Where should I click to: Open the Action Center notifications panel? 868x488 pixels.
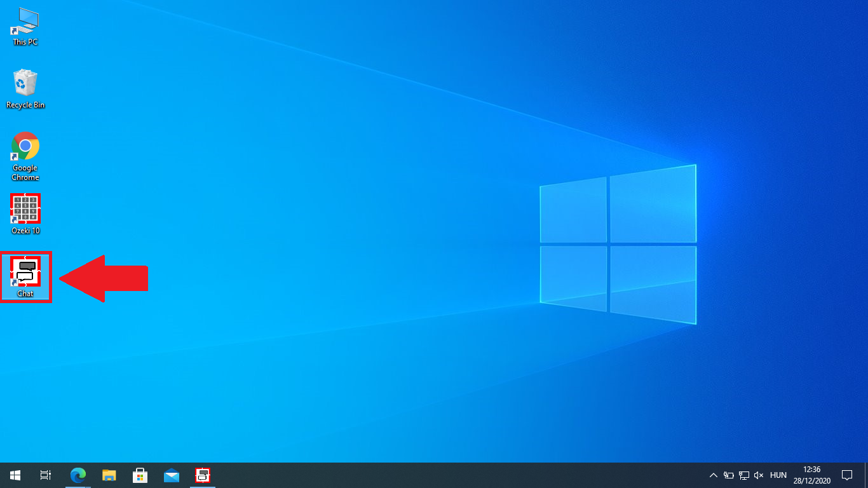(846, 475)
